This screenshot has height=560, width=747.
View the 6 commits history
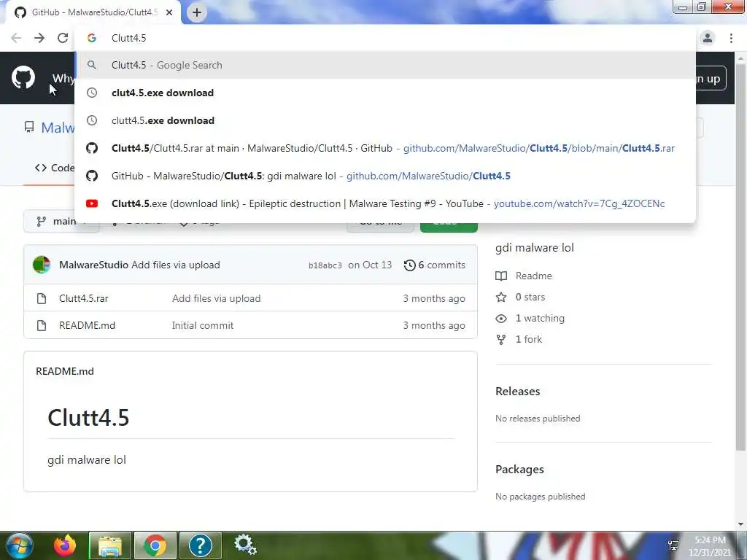tap(435, 265)
